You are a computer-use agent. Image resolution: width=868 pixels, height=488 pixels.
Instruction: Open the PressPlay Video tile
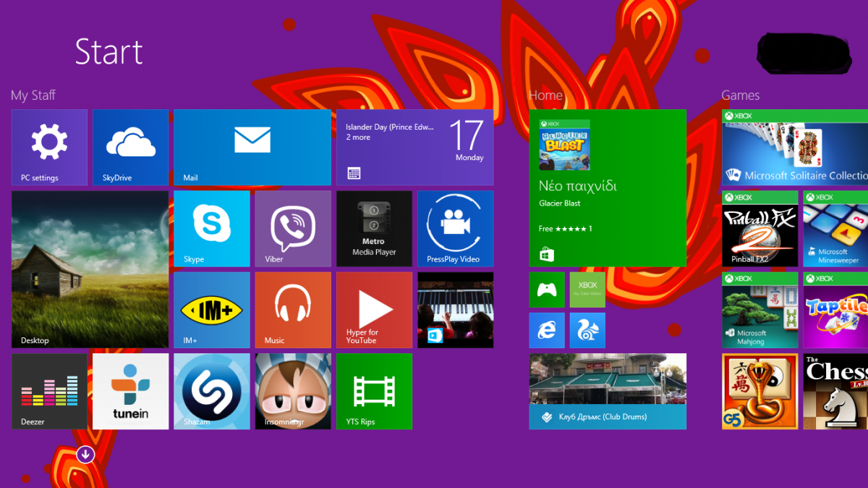click(x=456, y=229)
